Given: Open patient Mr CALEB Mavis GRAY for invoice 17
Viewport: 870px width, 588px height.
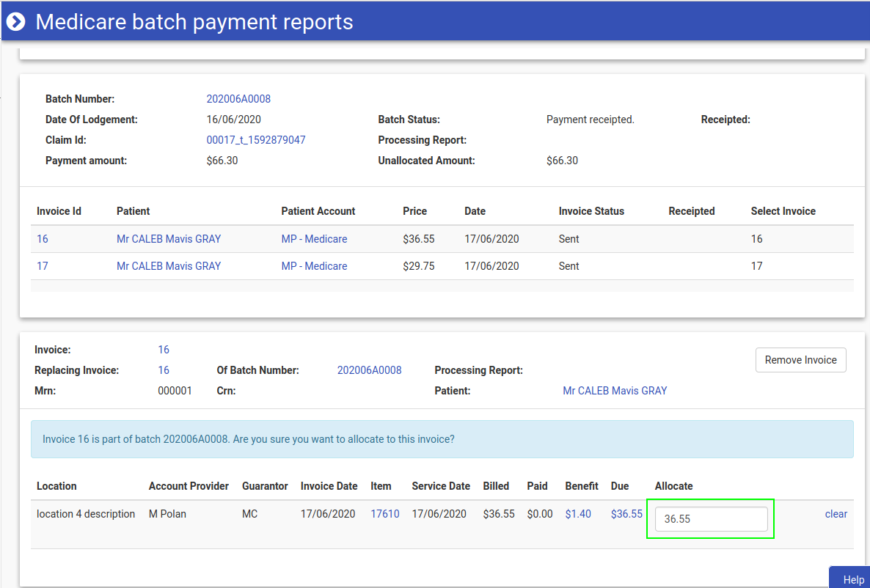Looking at the screenshot, I should (x=169, y=266).
